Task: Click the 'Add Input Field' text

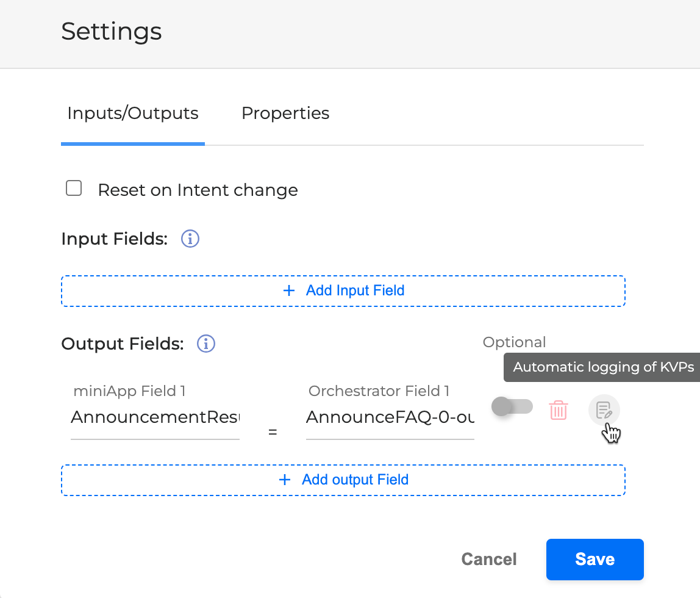Action: (x=355, y=290)
